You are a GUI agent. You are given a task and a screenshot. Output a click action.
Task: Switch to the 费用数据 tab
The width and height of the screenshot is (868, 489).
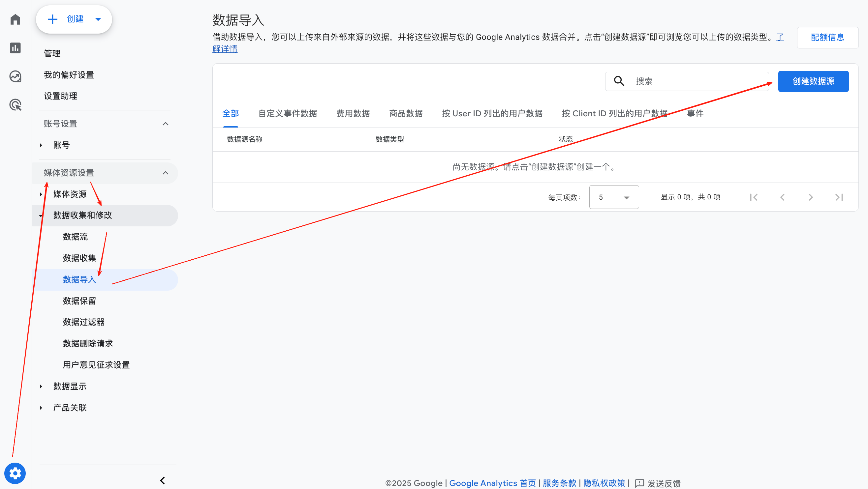(353, 113)
